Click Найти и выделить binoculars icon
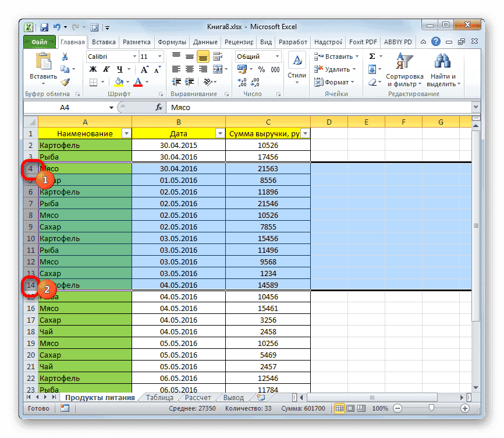 click(441, 61)
